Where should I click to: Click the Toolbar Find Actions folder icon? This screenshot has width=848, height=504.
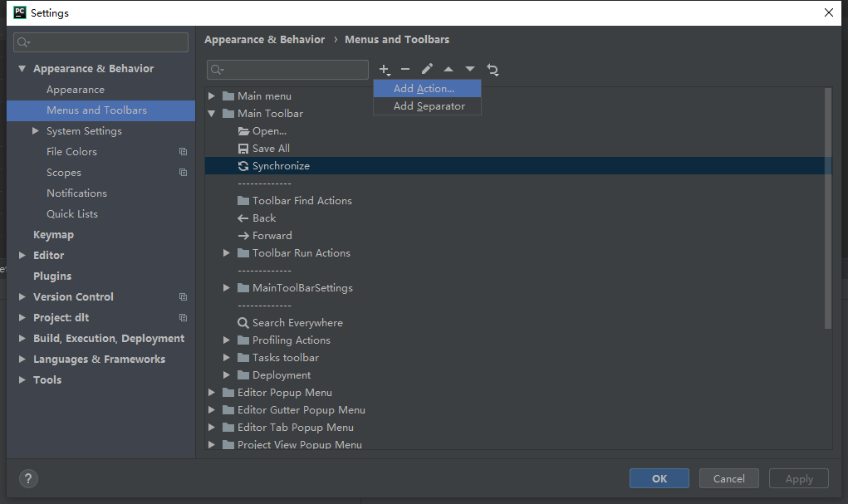pyautogui.click(x=243, y=201)
